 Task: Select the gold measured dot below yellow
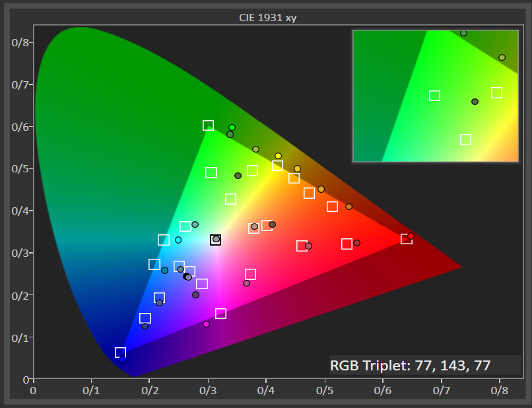[x=297, y=169]
